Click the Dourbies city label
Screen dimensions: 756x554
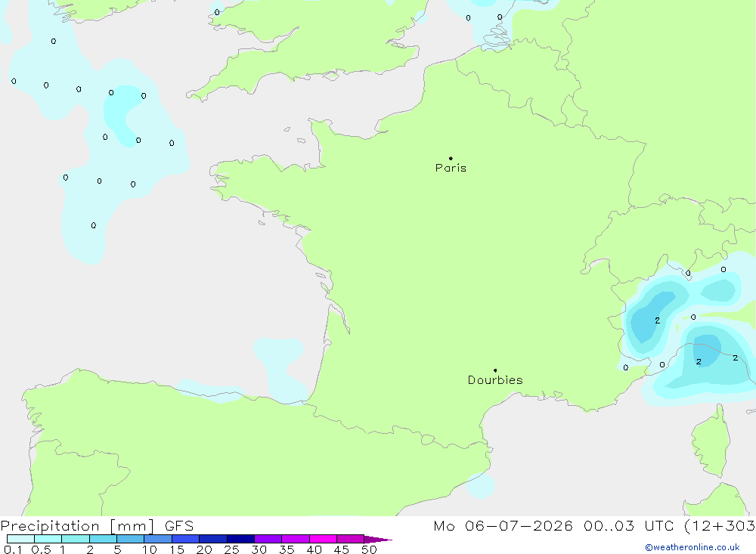pos(495,380)
